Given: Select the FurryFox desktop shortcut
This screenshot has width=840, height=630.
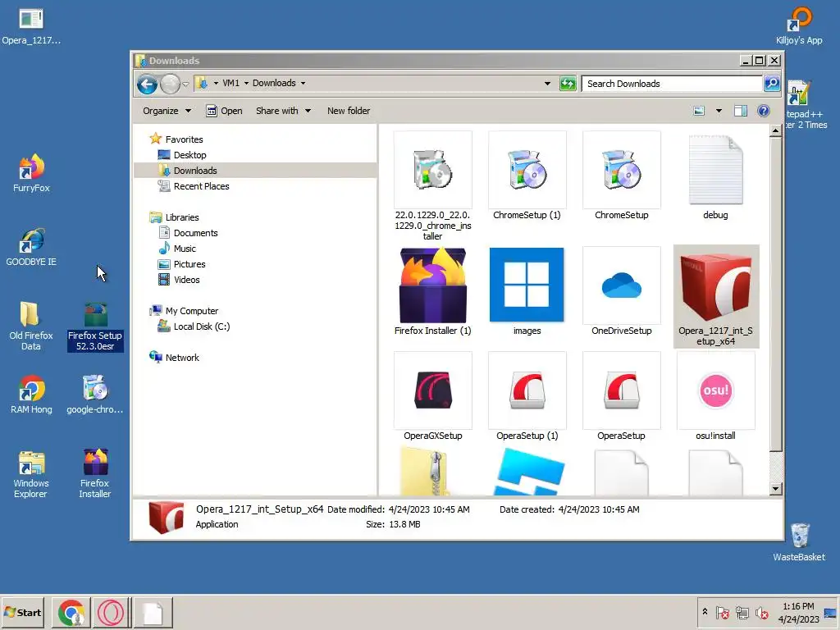Looking at the screenshot, I should pos(31,173).
